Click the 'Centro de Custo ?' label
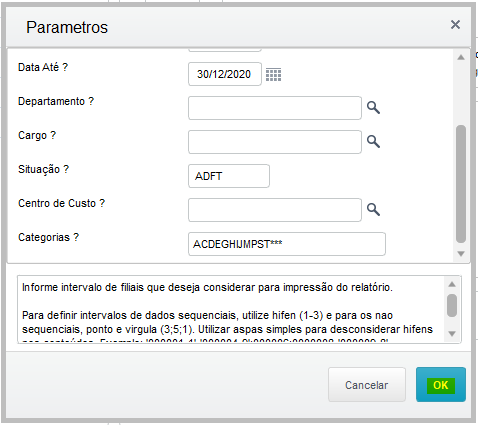The height and width of the screenshot is (425, 478). coord(62,203)
